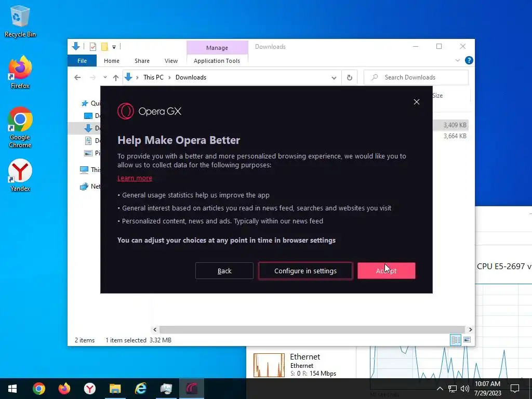
Task: Open the clock showing 10:07 AM
Action: tap(487, 389)
